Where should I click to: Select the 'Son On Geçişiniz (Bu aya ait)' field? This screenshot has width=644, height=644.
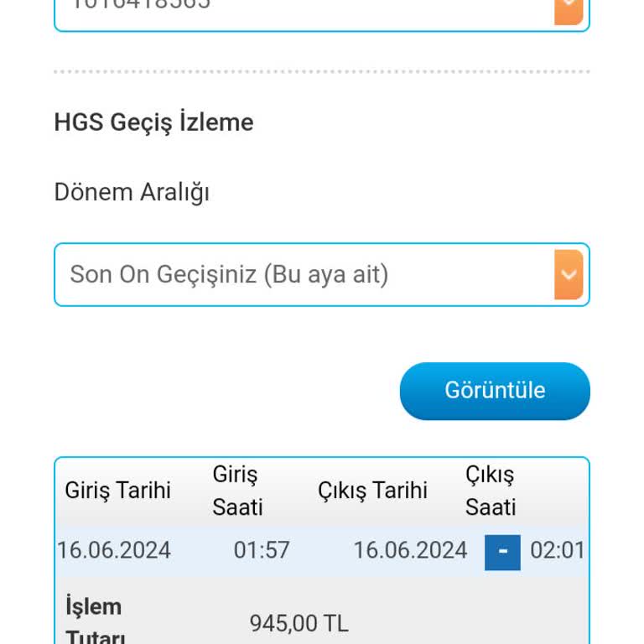304,275
